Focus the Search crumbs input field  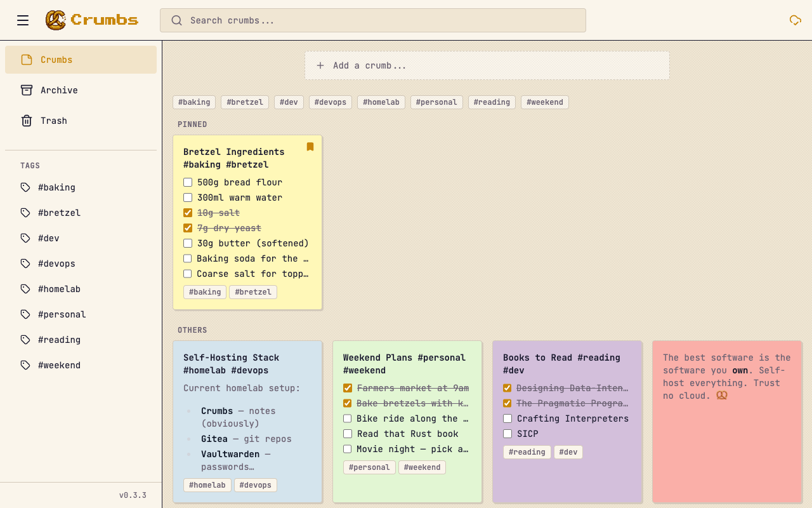[x=381, y=20]
